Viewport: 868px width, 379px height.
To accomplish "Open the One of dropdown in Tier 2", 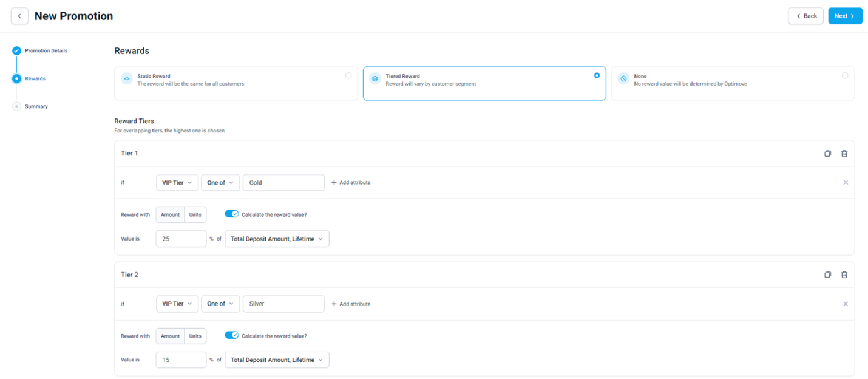I will [220, 304].
